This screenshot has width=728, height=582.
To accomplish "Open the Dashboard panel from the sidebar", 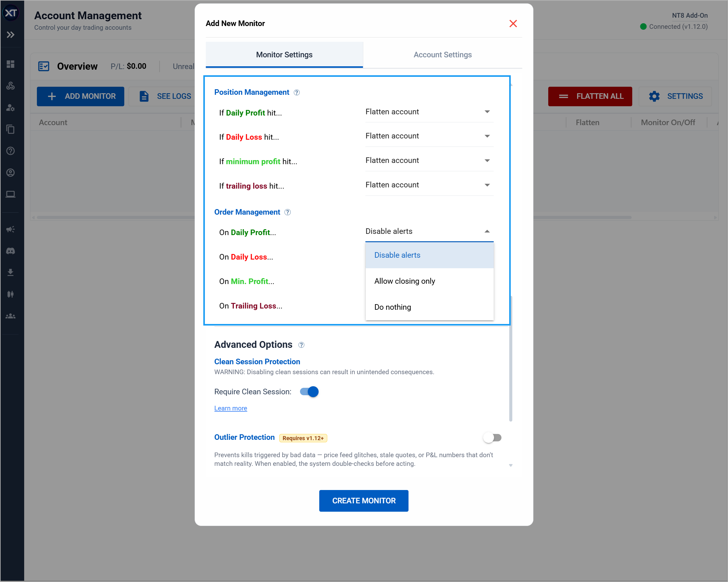I will tap(11, 64).
